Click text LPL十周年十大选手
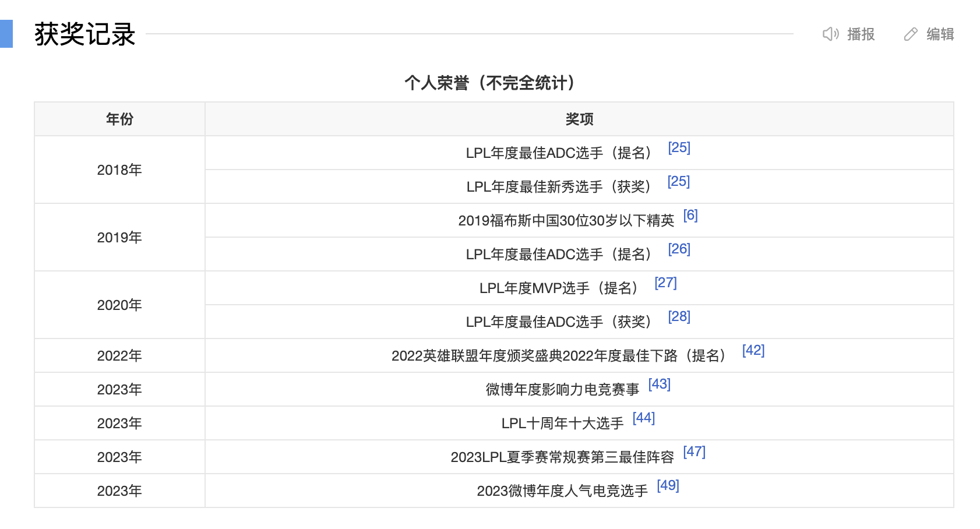The width and height of the screenshot is (980, 529). (562, 423)
